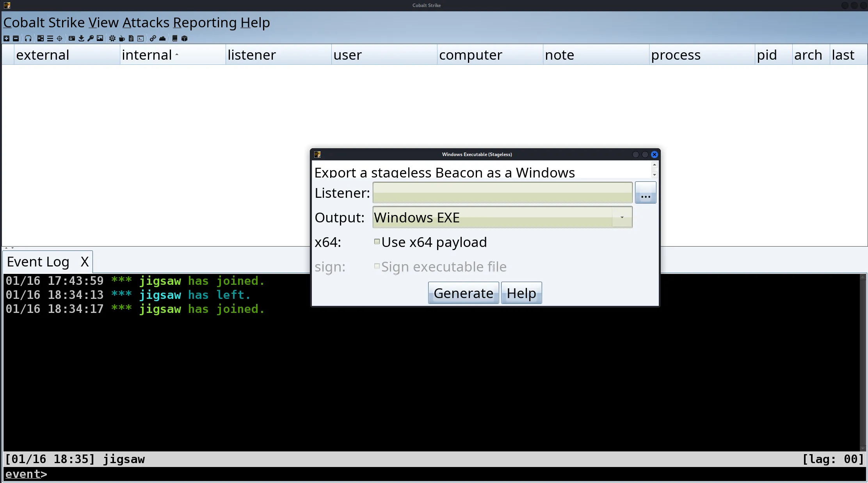Viewport: 868px width, 483px height.
Task: Click the chain link Host File icon
Action: pyautogui.click(x=153, y=38)
